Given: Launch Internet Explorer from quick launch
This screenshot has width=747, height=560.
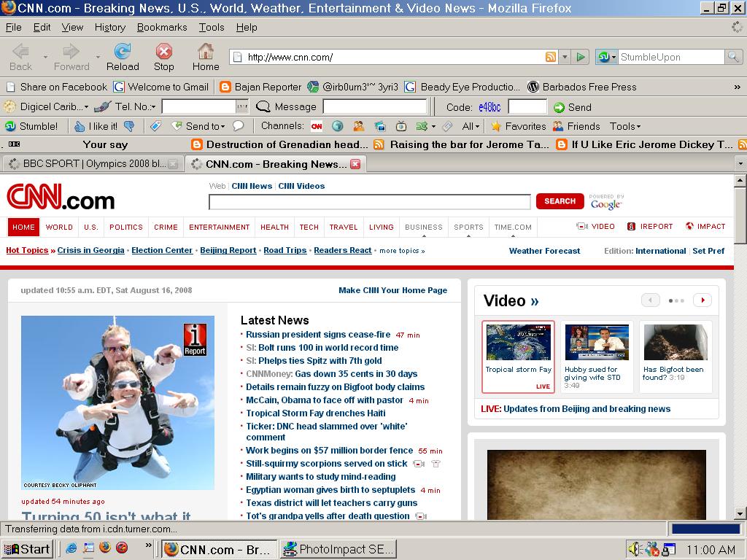Looking at the screenshot, I should pos(71,548).
